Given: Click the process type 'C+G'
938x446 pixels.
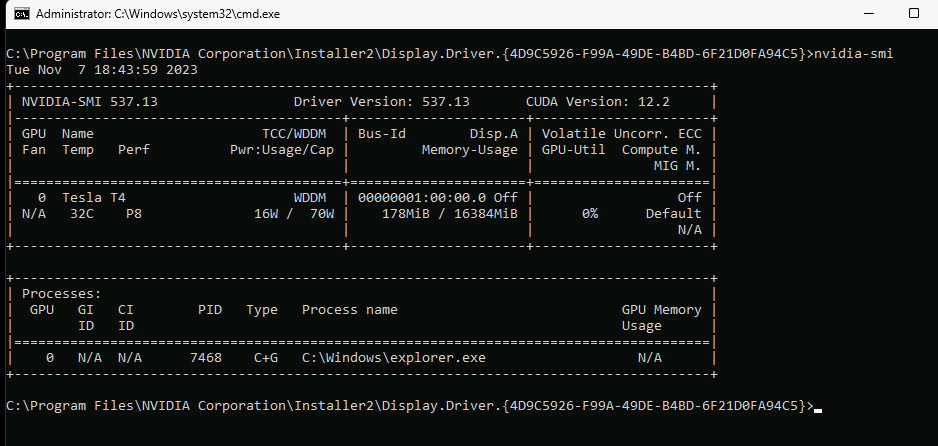Looking at the screenshot, I should click(266, 358).
